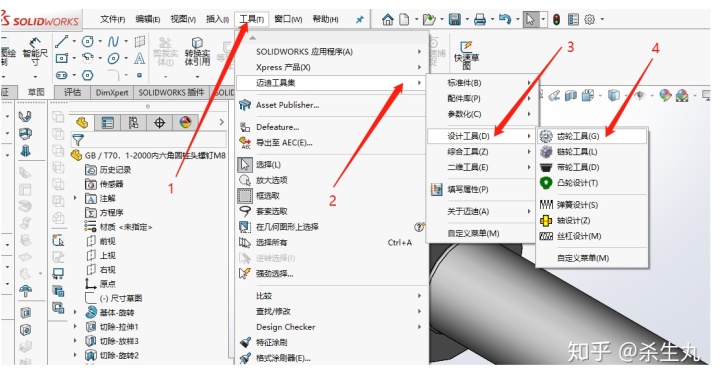Click the Print icon

coord(480,19)
